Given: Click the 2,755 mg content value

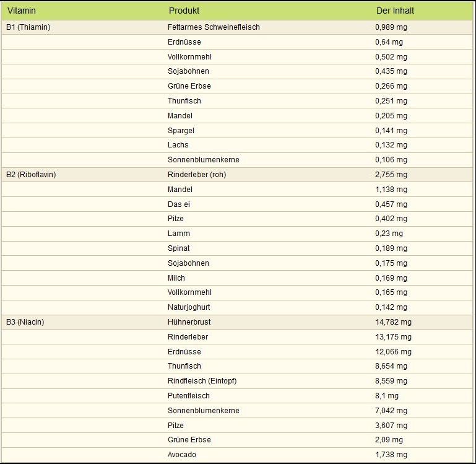Looking at the screenshot, I should coord(391,175).
